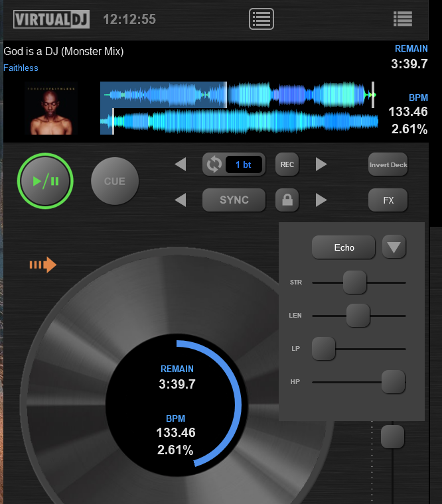This screenshot has width=442, height=504.
Task: Toggle play/pause on the deck
Action: 45,181
